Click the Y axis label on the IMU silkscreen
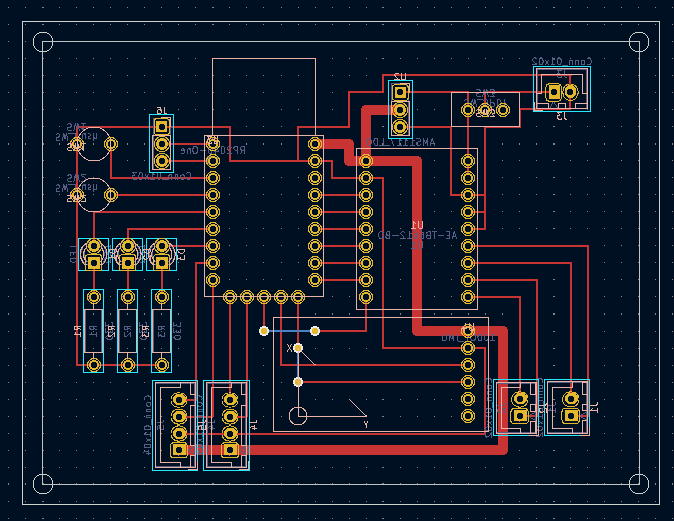The height and width of the screenshot is (521, 674). tap(366, 424)
